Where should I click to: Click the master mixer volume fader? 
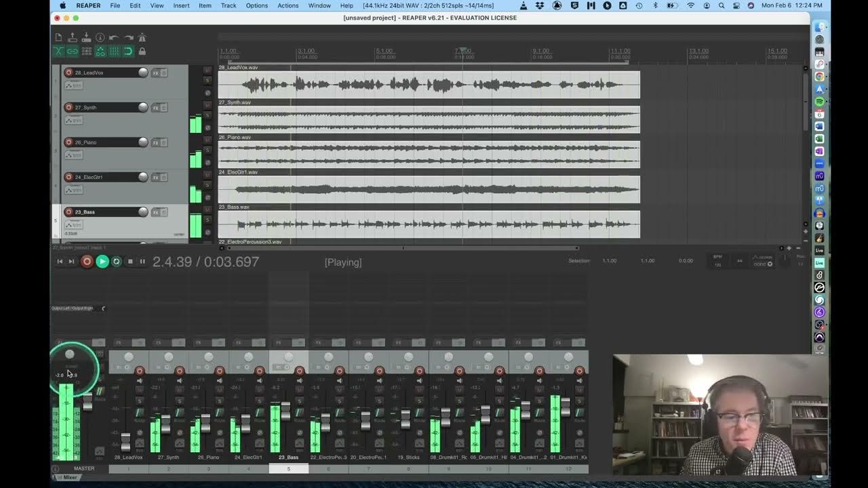pos(87,402)
